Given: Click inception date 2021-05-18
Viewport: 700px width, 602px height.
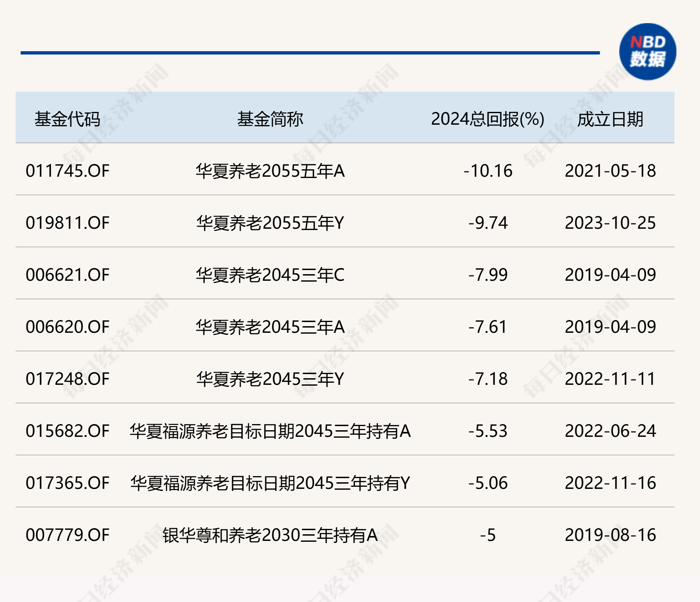Looking at the screenshot, I should click(610, 171).
